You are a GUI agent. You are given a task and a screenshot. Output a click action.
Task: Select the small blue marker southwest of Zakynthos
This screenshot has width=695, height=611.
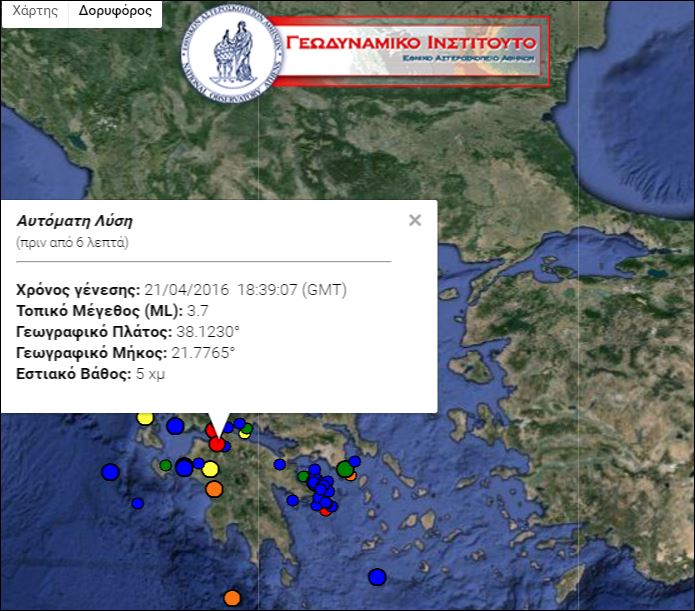pos(138,503)
